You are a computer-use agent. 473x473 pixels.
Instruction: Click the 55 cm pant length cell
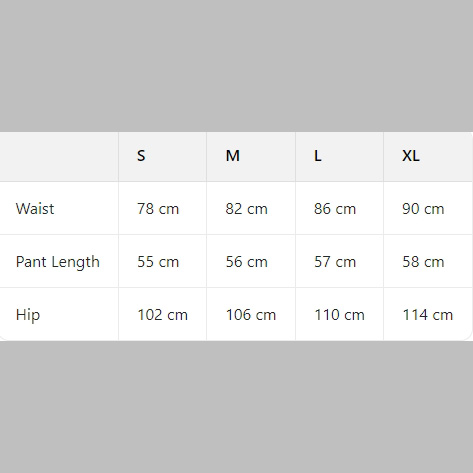tap(162, 261)
